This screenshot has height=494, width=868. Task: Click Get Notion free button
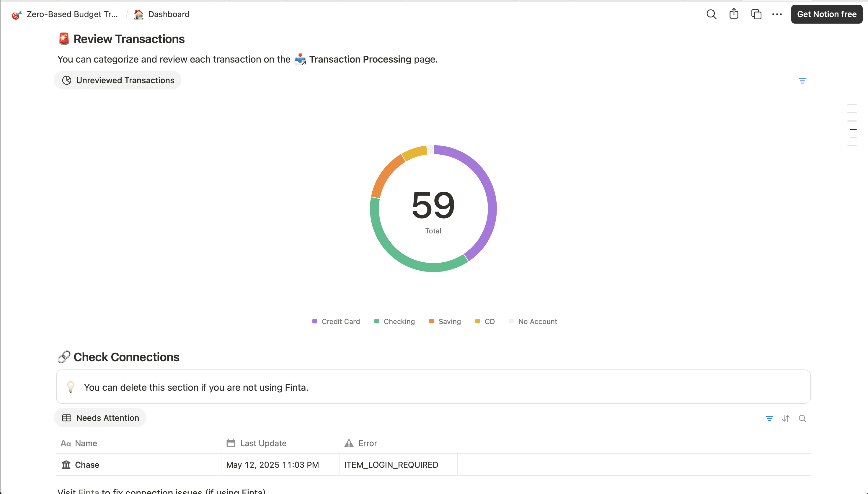click(827, 14)
